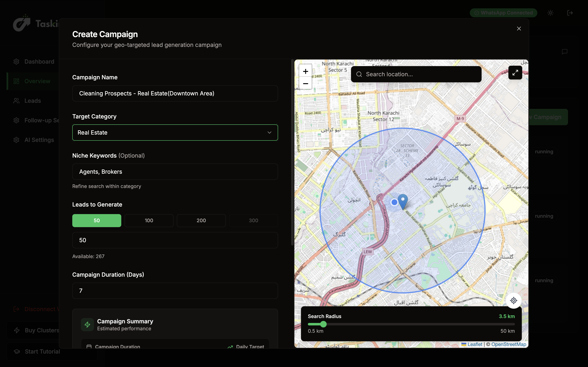This screenshot has width=588, height=367.
Task: Select 200 leads option
Action: [x=201, y=220]
